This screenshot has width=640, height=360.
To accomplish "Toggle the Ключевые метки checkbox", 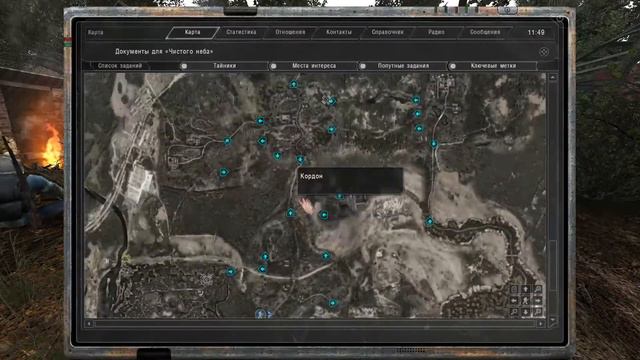I will pyautogui.click(x=453, y=66).
